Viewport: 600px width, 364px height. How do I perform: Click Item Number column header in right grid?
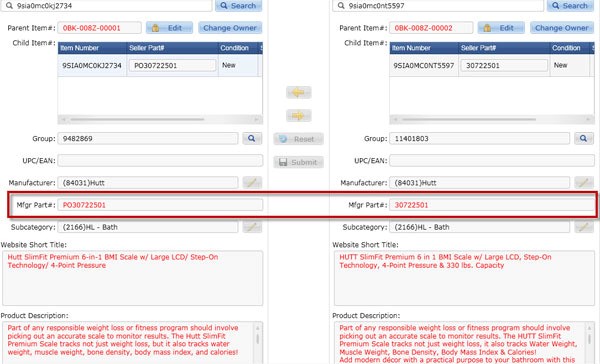[424, 48]
